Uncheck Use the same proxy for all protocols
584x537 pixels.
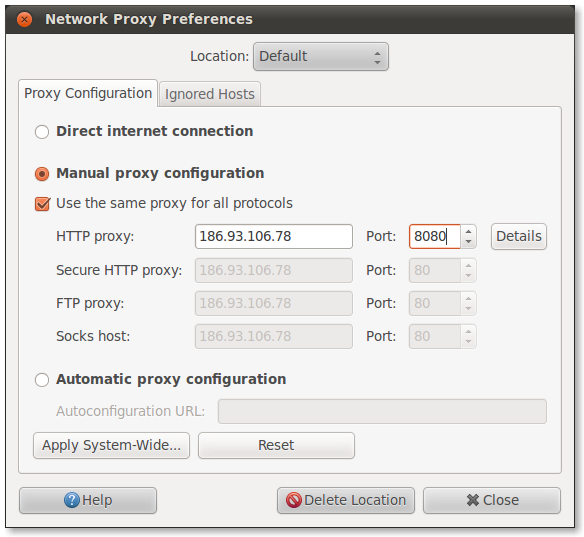tap(42, 204)
